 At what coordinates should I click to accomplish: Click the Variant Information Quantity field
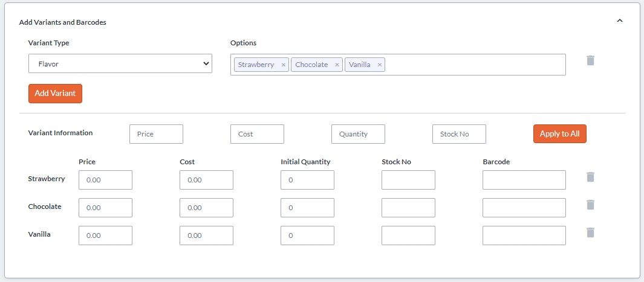click(358, 134)
